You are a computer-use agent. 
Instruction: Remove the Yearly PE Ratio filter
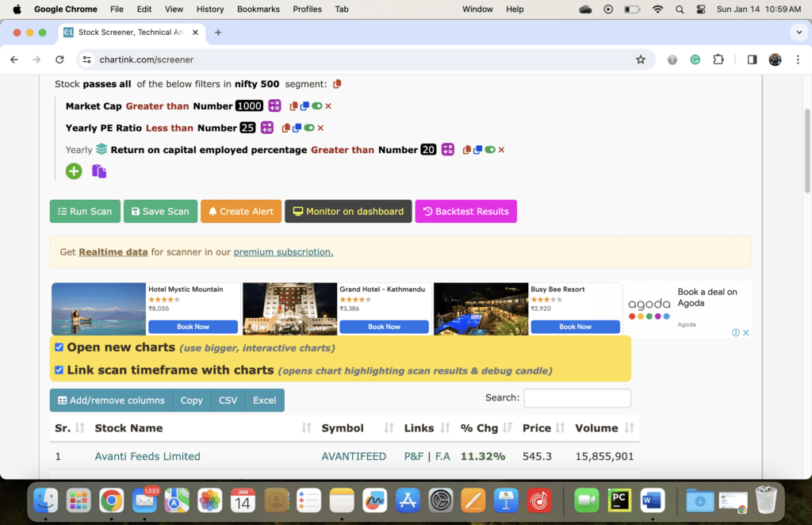(320, 128)
